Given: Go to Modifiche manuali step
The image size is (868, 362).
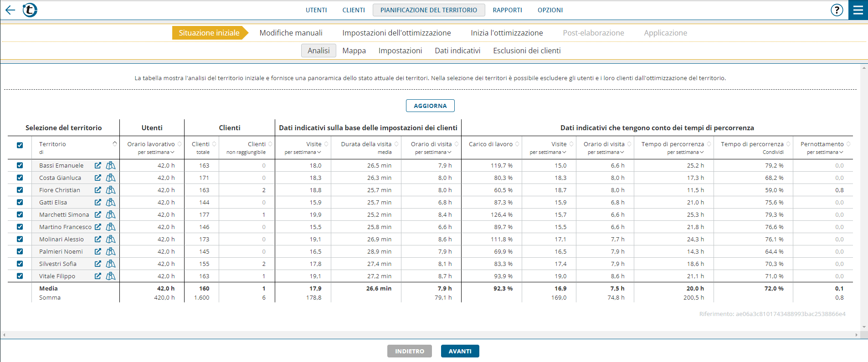Looking at the screenshot, I should coord(291,33).
